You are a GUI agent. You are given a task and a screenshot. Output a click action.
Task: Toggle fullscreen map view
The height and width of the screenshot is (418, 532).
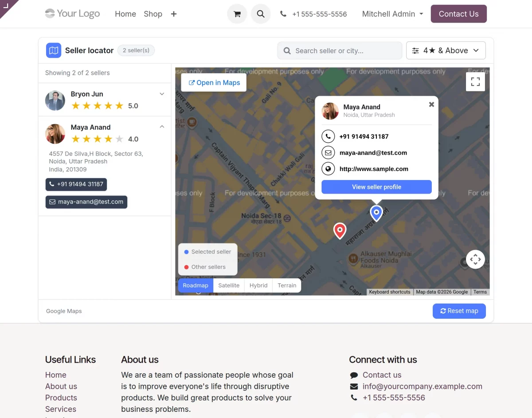[x=475, y=82]
